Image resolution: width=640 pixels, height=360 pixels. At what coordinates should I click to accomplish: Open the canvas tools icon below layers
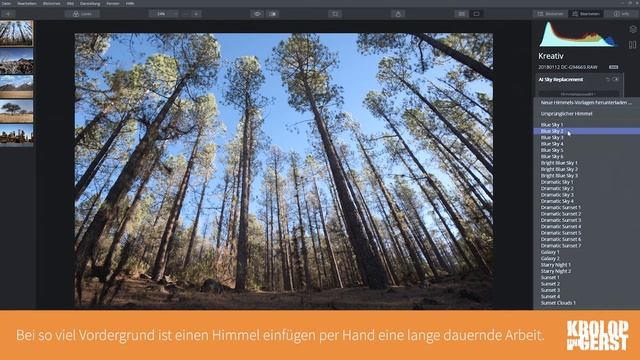tap(633, 44)
